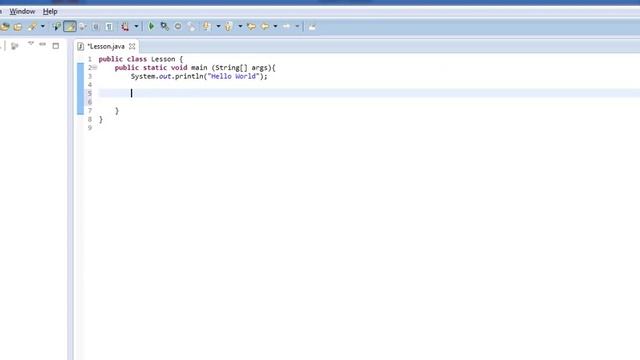Open the Previous Annotation dropdown arrow

point(240,27)
